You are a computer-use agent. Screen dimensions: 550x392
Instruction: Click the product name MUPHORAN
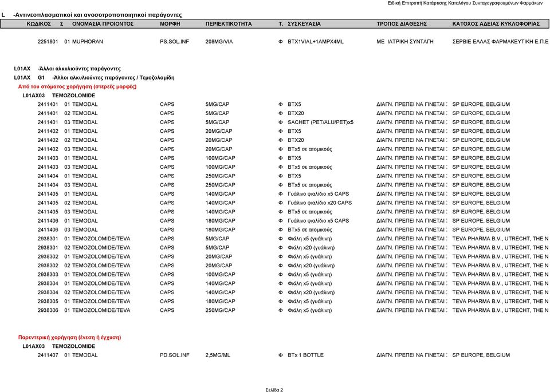(87, 42)
